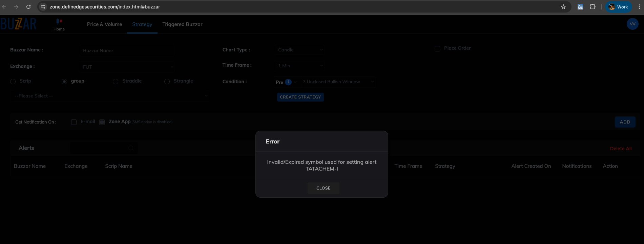This screenshot has height=244, width=644.
Task: Click the condition info icon next to Pre
Action: pos(288,82)
